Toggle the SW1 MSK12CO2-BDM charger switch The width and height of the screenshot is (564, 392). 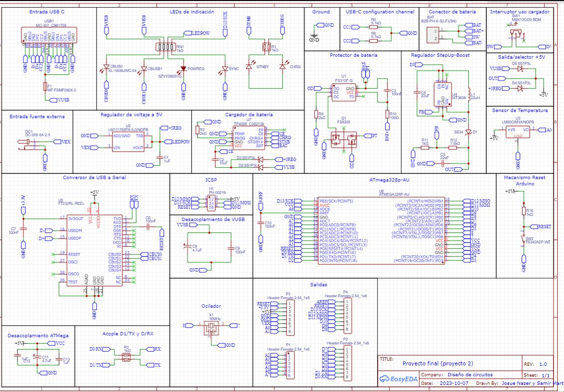516,33
